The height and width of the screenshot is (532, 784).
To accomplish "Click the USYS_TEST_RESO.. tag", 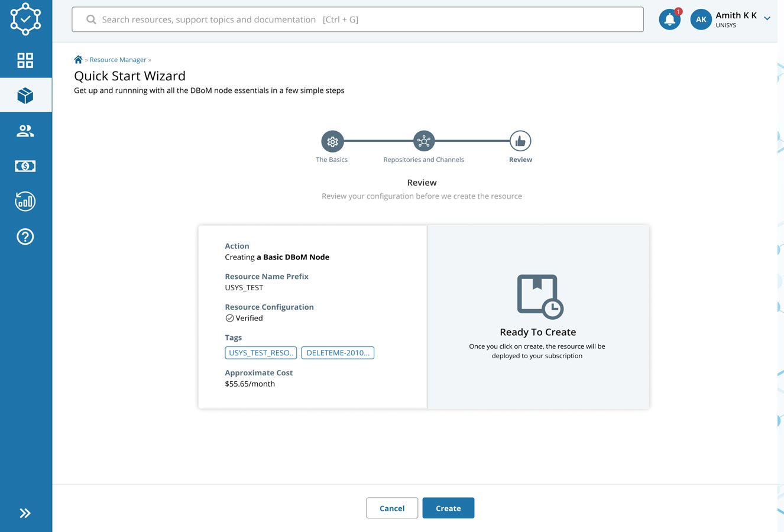I will 261,353.
